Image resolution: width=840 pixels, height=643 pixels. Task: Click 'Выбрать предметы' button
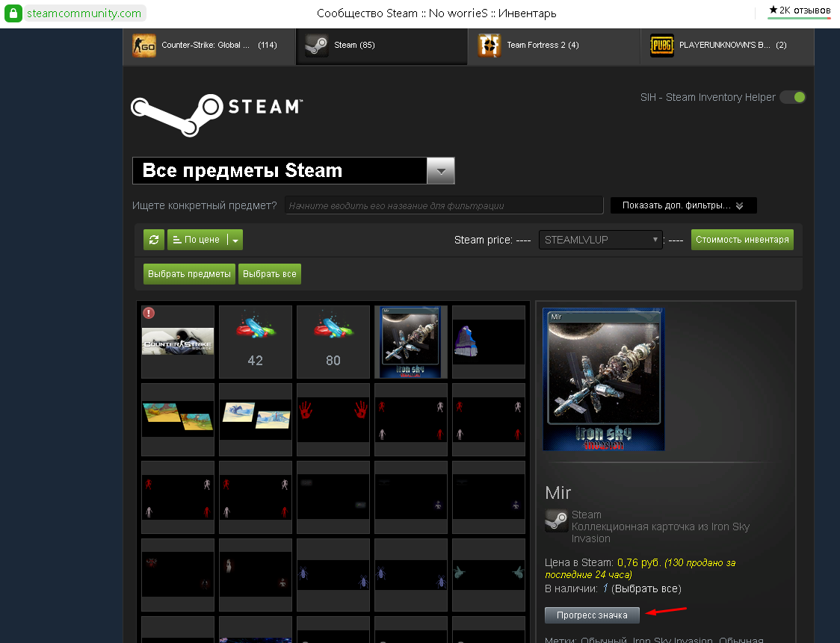(x=189, y=273)
